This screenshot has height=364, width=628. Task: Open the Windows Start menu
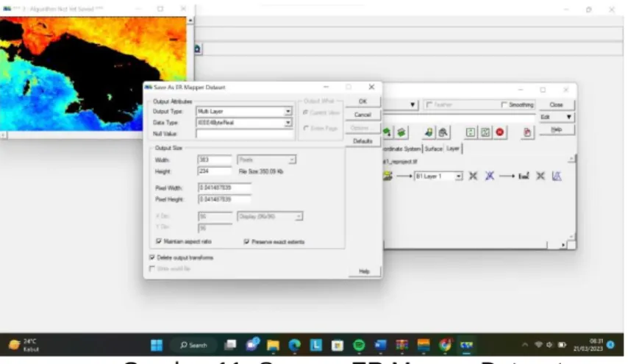pyautogui.click(x=157, y=345)
